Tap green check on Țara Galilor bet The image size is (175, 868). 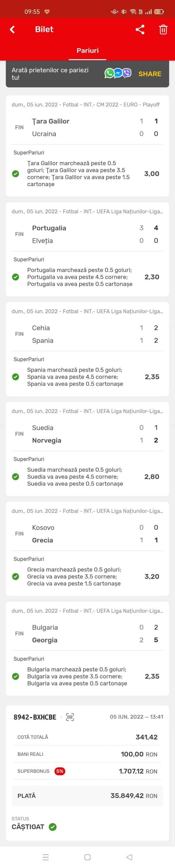pos(16,174)
